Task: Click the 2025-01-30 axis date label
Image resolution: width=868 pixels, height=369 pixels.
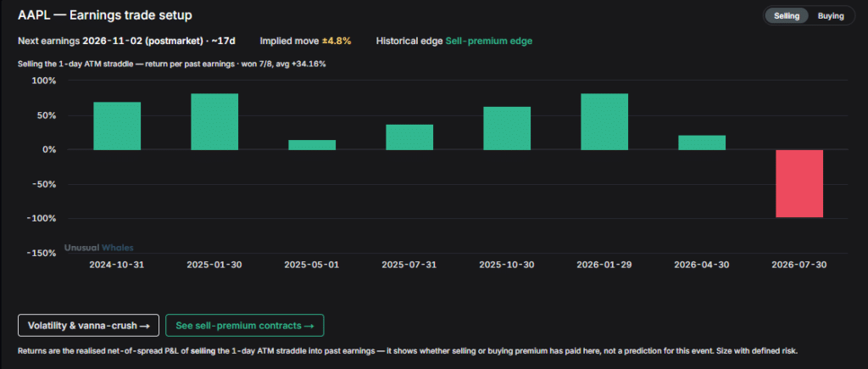Action: click(214, 265)
